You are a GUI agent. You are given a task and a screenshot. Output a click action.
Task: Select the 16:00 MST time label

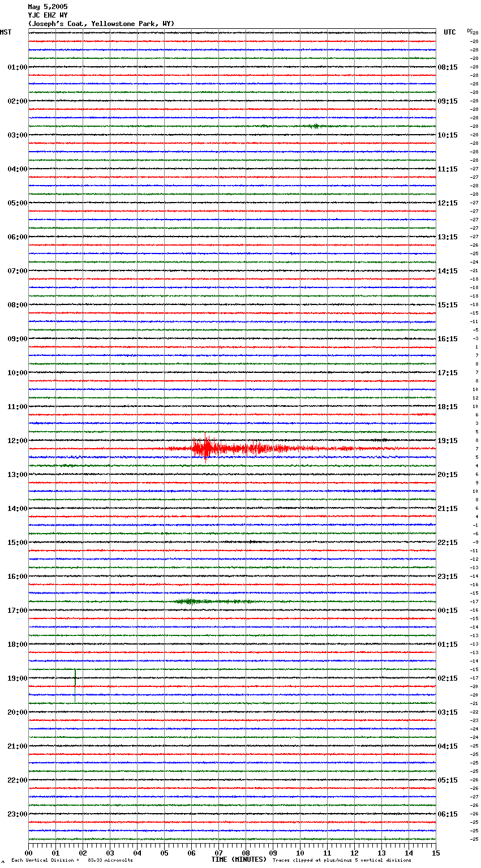[18, 577]
